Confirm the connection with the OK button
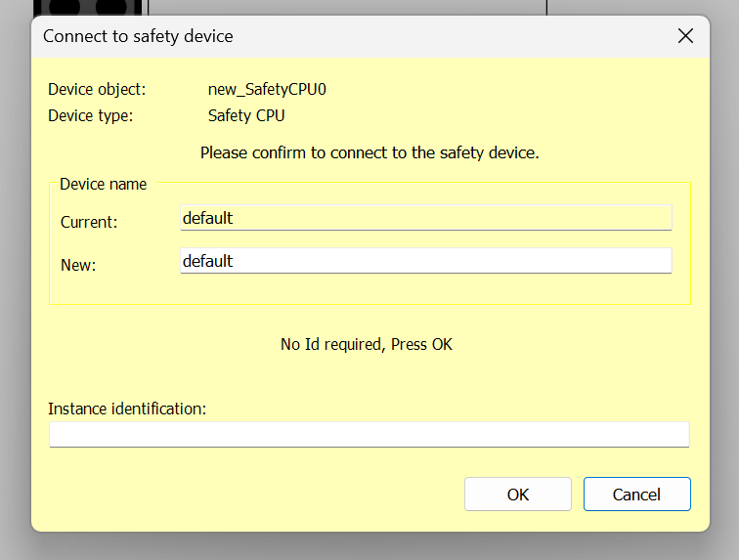The width and height of the screenshot is (739, 560). 517,494
